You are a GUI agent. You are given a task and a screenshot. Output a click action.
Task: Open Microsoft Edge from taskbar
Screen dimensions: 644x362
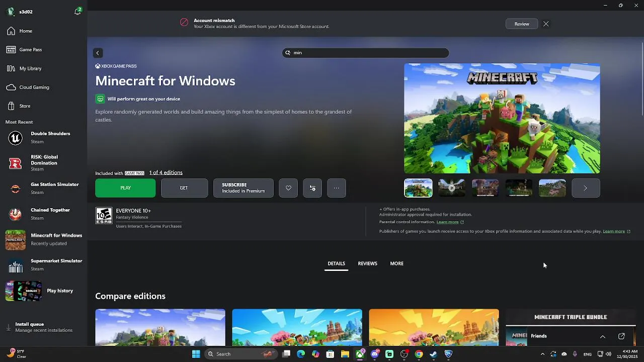pyautogui.click(x=301, y=354)
